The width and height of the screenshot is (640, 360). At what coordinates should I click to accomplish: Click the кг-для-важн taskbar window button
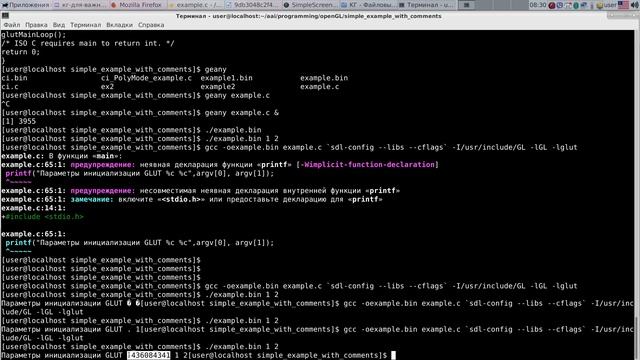(79, 5)
